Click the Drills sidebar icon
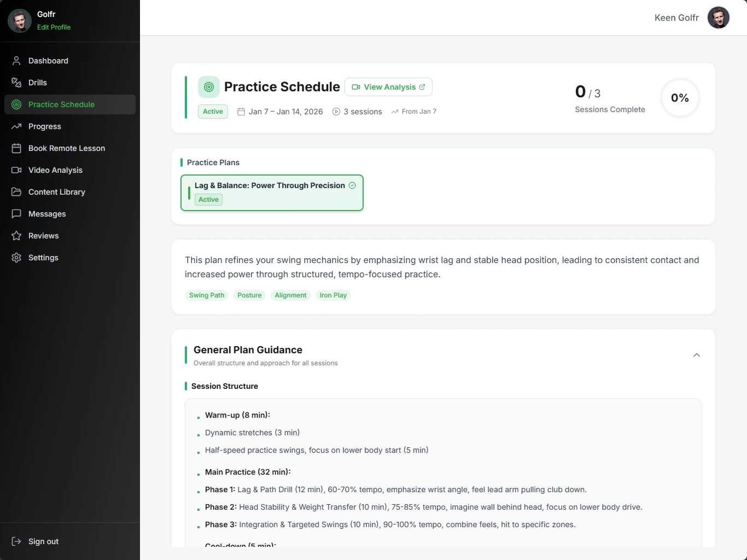 click(x=16, y=83)
